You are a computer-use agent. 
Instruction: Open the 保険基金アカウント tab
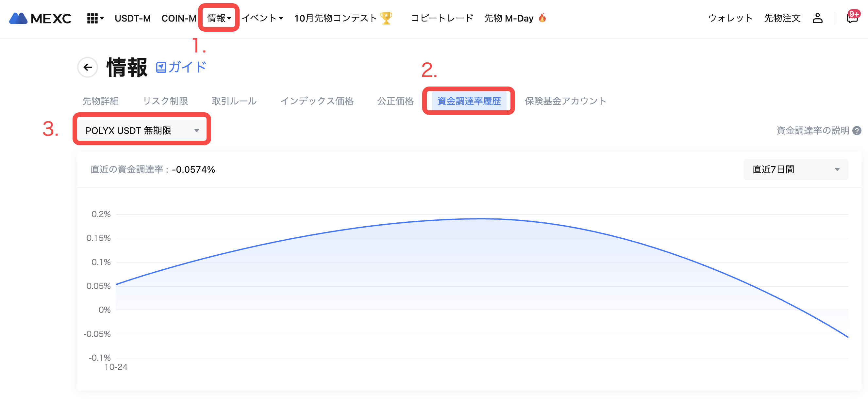click(x=565, y=101)
